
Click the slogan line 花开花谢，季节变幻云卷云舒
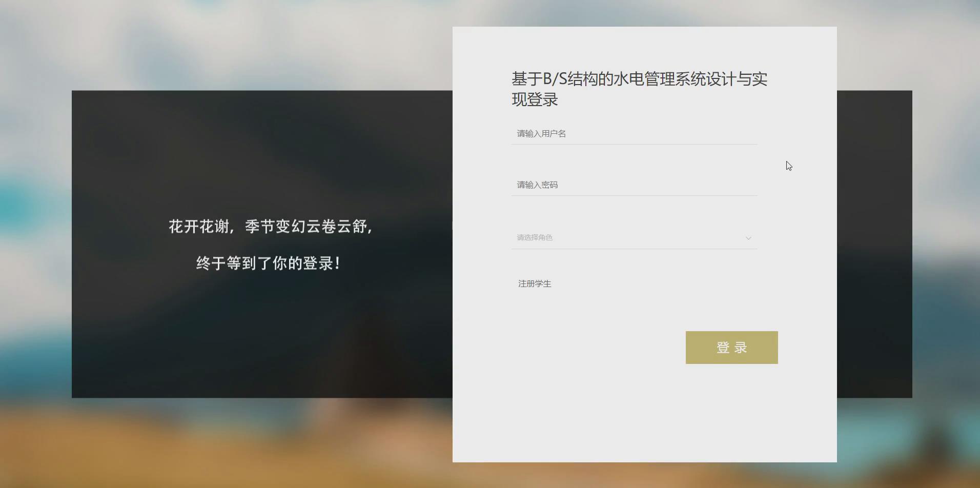pos(271,226)
